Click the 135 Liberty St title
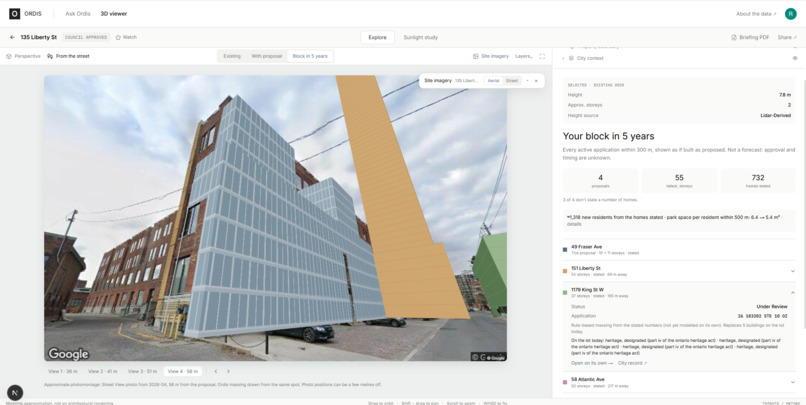 [x=39, y=38]
